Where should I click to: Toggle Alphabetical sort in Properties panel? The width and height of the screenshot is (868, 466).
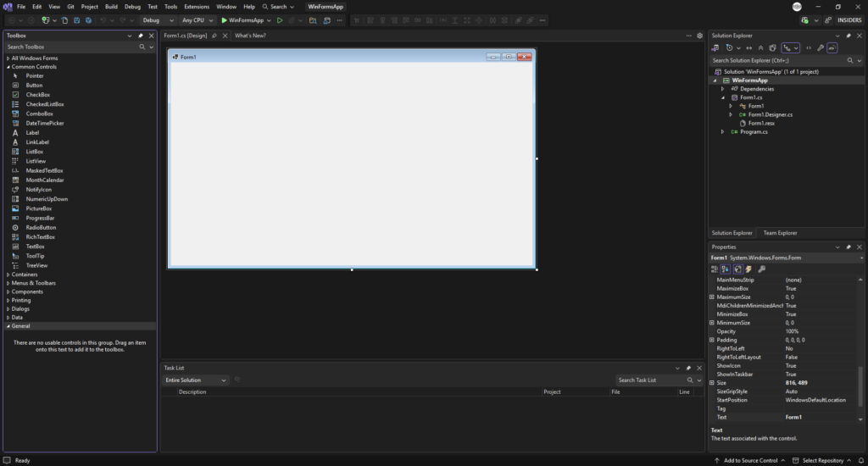coord(726,269)
